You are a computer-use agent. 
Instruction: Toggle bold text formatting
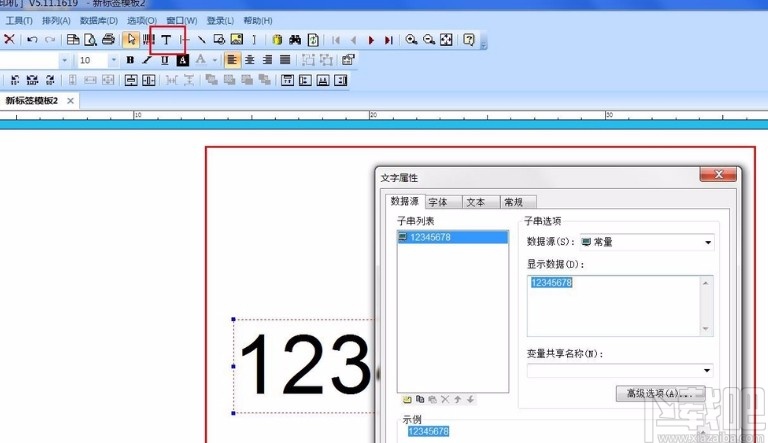pos(130,60)
